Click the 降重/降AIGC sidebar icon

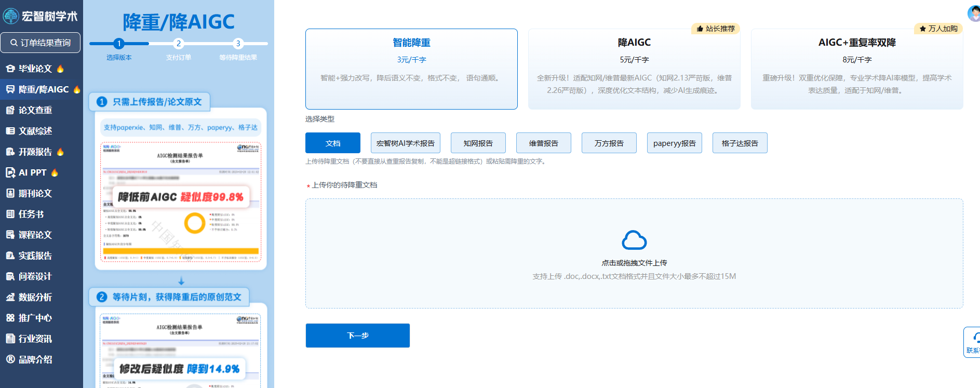pos(10,89)
